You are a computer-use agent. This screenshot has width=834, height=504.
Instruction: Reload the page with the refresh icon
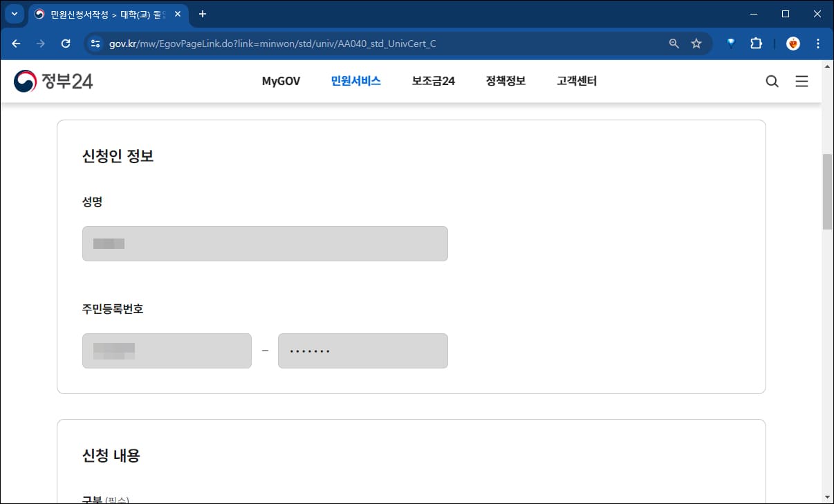pyautogui.click(x=66, y=43)
